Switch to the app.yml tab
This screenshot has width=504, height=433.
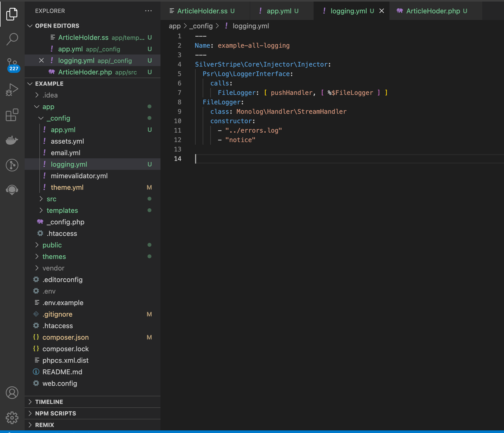279,11
